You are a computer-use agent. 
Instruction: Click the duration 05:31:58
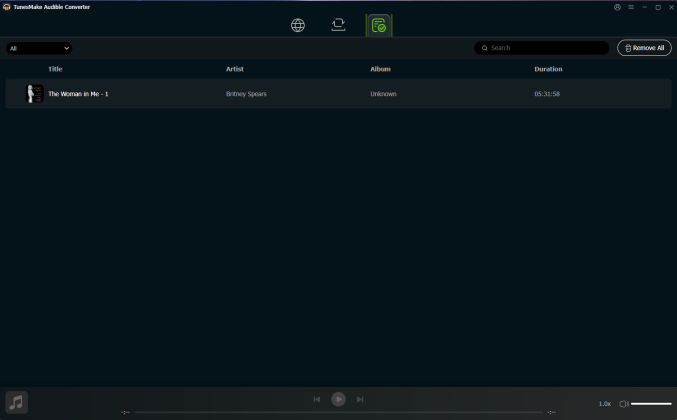547,94
